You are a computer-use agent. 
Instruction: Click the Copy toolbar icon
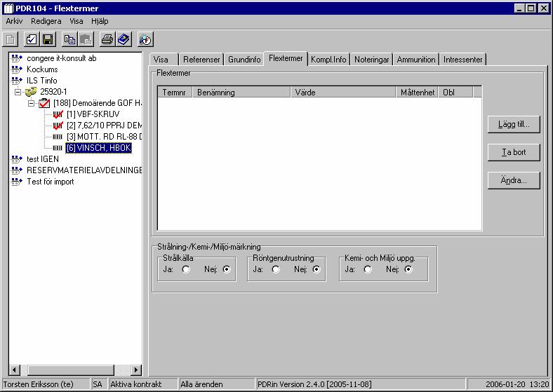[70, 39]
